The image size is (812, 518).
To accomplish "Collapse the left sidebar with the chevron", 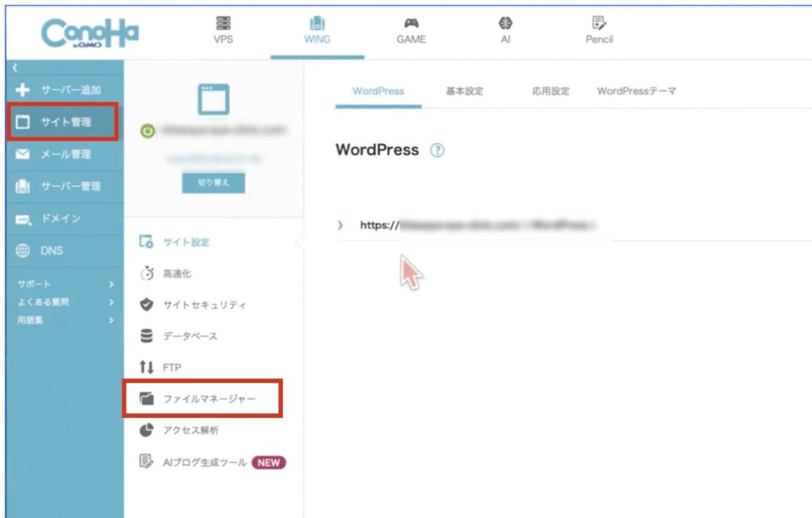I will (x=13, y=67).
